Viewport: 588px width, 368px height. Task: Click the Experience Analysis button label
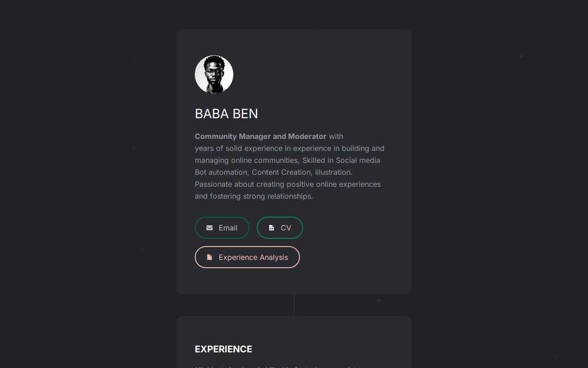(x=253, y=257)
